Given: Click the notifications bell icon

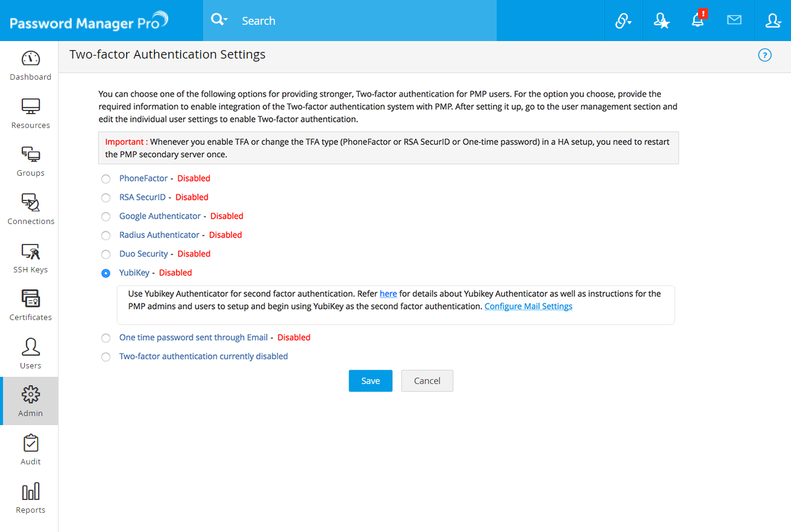Looking at the screenshot, I should (x=697, y=21).
